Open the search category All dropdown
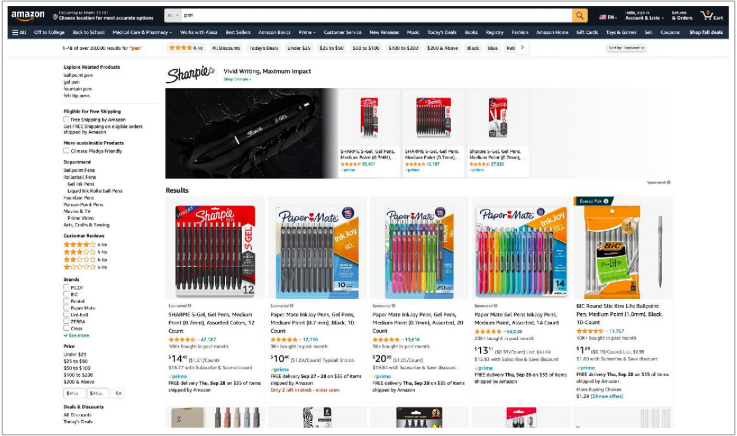737x436 pixels. tap(173, 16)
